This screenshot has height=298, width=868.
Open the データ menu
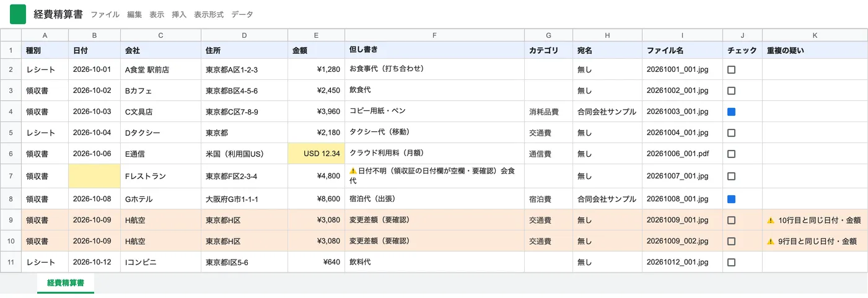pyautogui.click(x=242, y=14)
